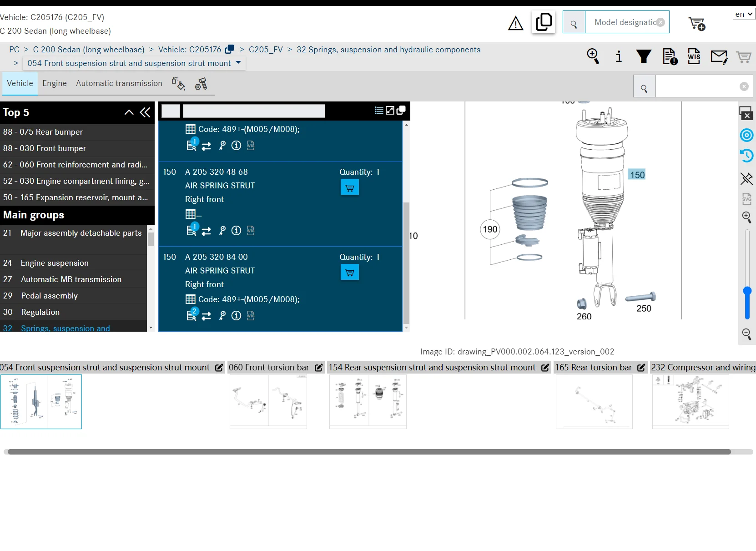Expand the 054 Front suspension strut dropdown
This screenshot has width=756, height=551.
(238, 63)
